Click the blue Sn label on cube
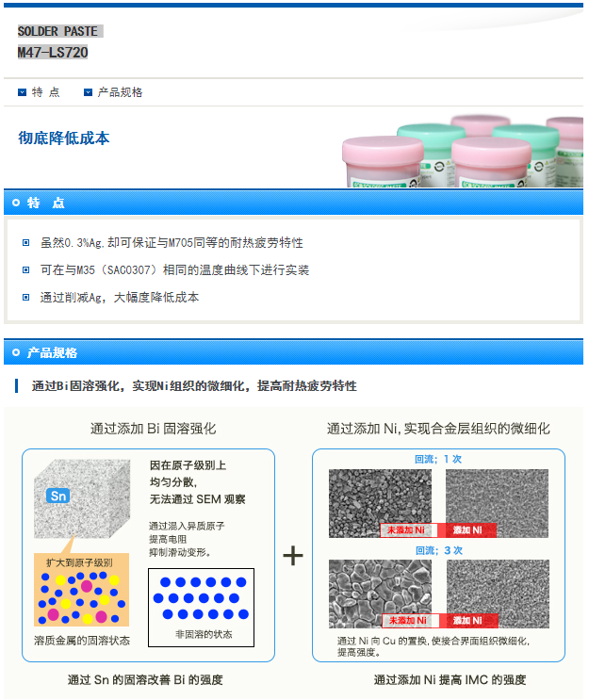589x700 pixels. 58,496
